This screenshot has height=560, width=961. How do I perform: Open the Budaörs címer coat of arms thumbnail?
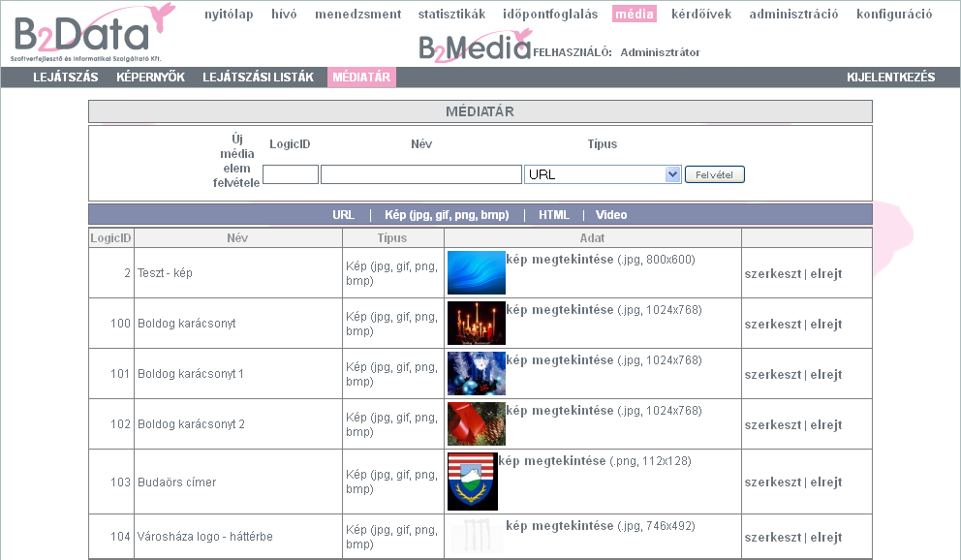[472, 481]
